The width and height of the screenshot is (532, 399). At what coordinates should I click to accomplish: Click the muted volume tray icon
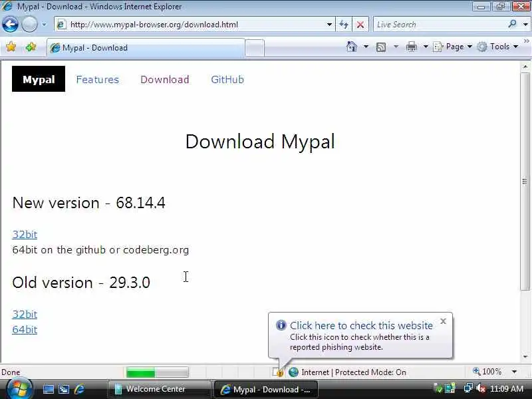pyautogui.click(x=480, y=388)
